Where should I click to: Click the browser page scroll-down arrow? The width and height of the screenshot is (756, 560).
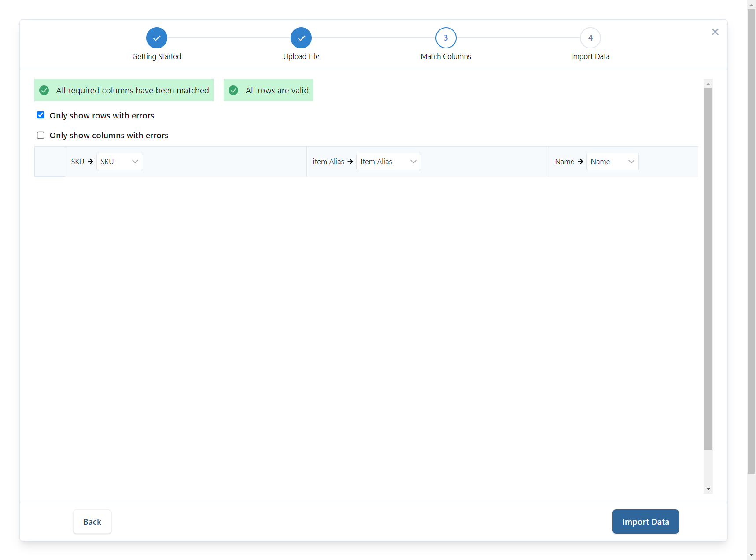(751, 555)
